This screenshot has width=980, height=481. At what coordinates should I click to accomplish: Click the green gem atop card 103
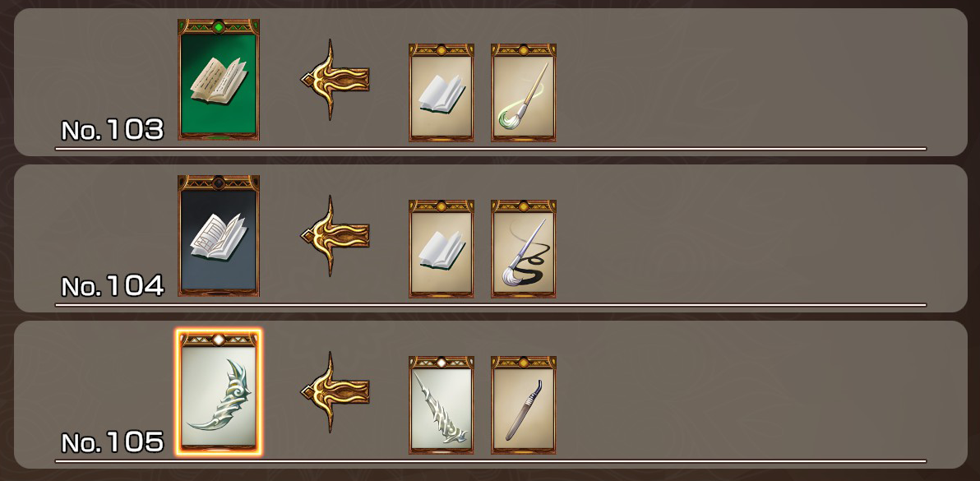coord(219,27)
